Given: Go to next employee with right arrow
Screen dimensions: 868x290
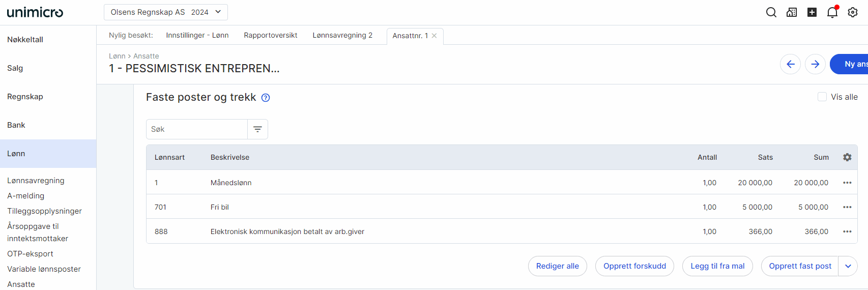Looking at the screenshot, I should (815, 64).
